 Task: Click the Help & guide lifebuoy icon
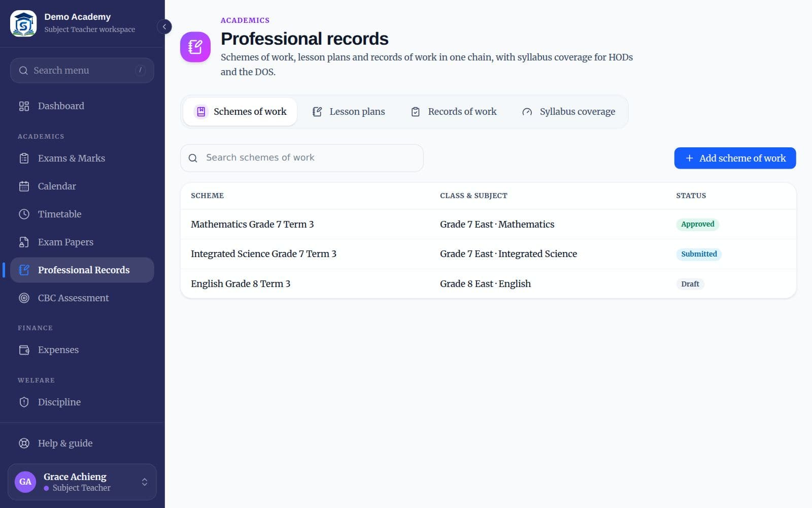coord(24,443)
